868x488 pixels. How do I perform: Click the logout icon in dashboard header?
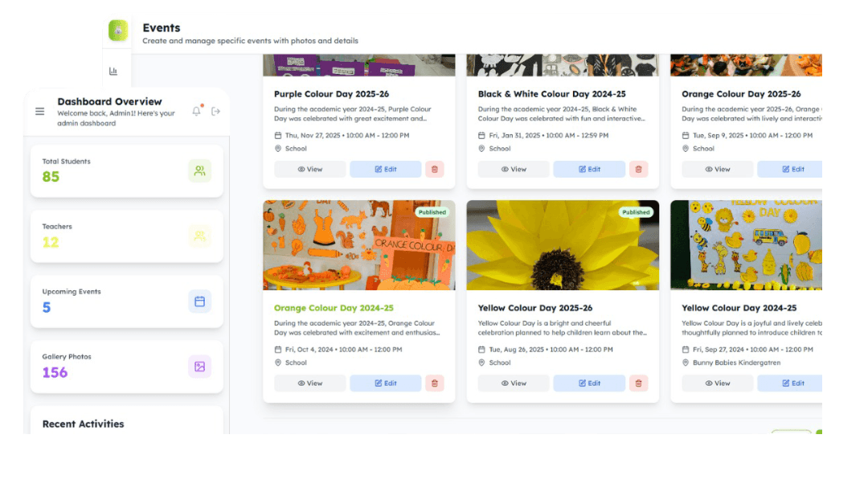(x=215, y=112)
